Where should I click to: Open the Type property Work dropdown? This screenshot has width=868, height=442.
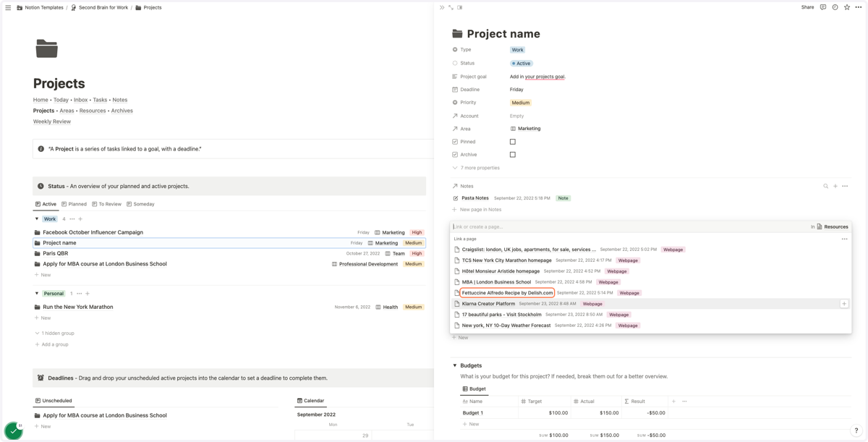tap(517, 50)
